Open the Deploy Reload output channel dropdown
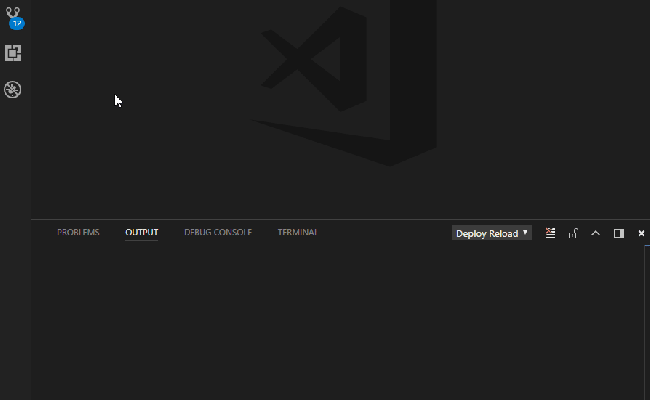This screenshot has height=400, width=650. click(x=492, y=233)
